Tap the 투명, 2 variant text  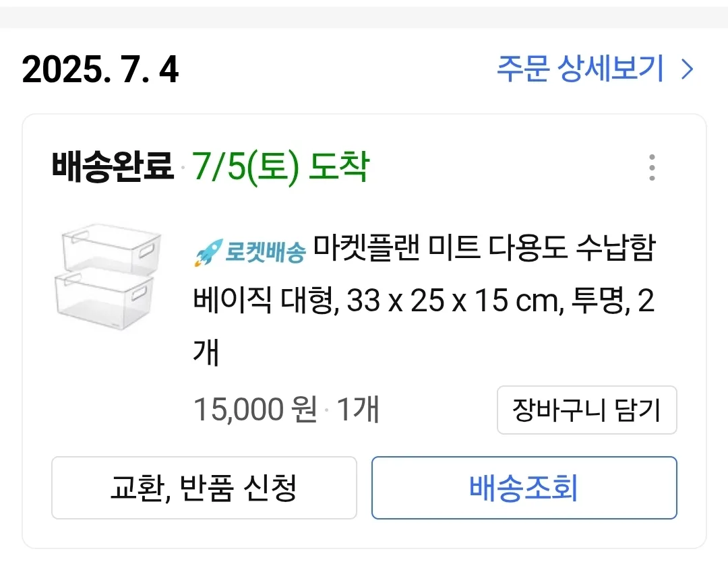(x=613, y=303)
